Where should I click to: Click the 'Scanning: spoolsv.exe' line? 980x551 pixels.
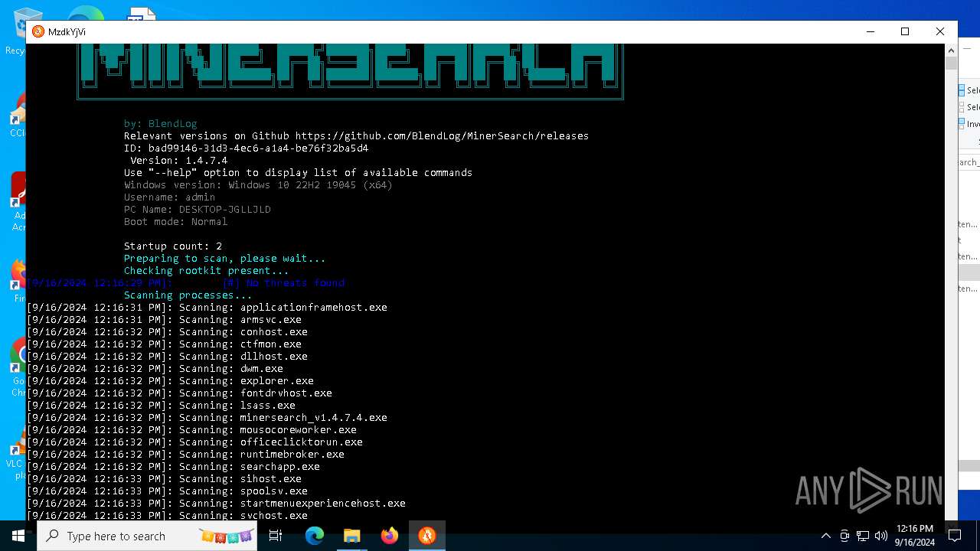(167, 491)
